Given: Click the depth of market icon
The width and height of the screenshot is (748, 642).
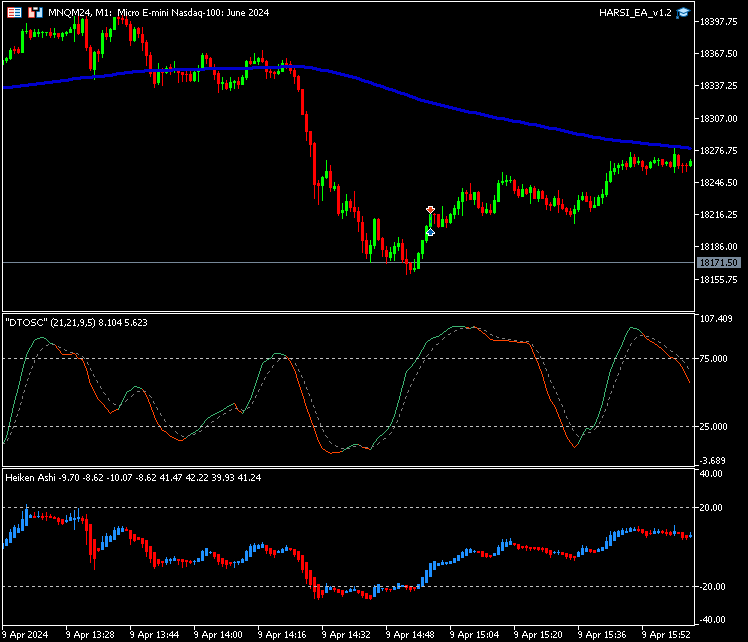Looking at the screenshot, I should tap(35, 12).
